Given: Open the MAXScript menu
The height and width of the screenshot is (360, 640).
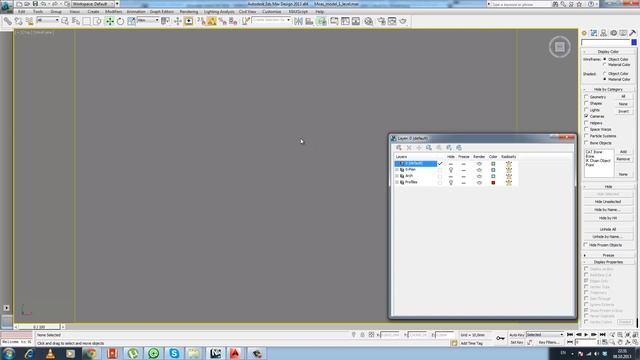Looking at the screenshot, I should point(298,12).
